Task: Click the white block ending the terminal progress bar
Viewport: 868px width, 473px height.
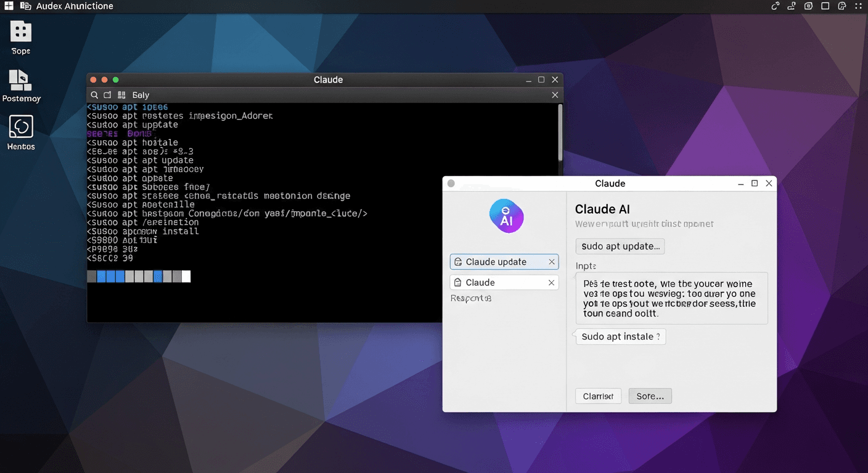Action: coord(186,277)
